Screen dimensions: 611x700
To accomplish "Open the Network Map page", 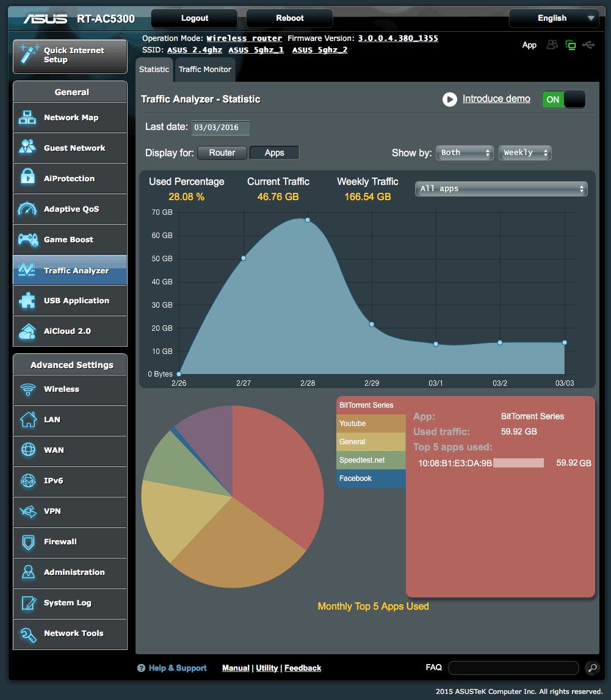I will [x=70, y=117].
